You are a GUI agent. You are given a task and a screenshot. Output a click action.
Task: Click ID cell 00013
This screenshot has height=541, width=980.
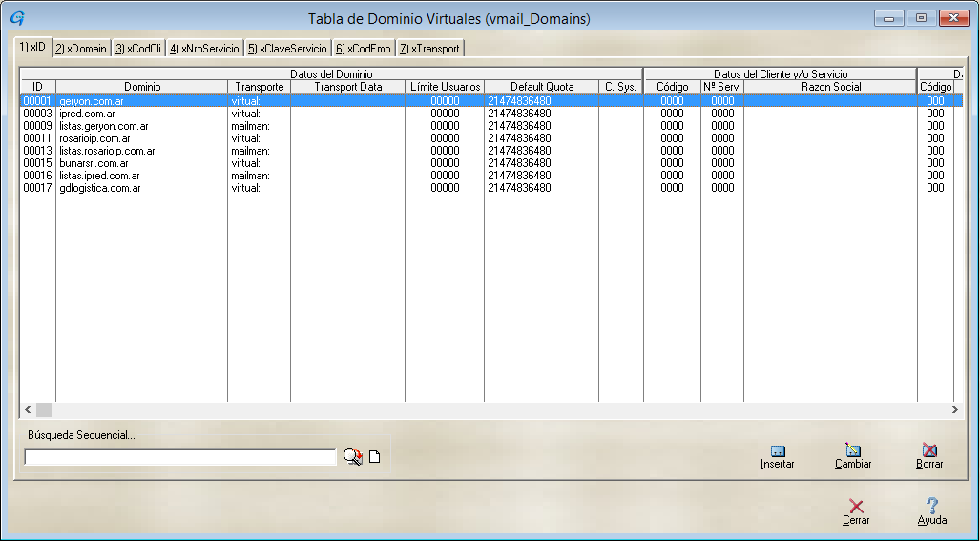(x=37, y=151)
